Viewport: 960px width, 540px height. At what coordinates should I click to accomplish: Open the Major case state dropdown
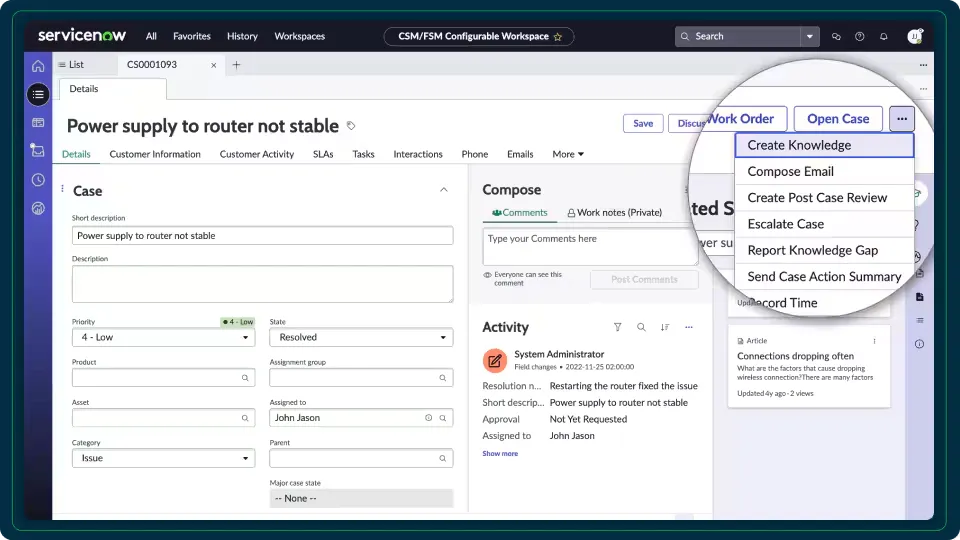[361, 498]
